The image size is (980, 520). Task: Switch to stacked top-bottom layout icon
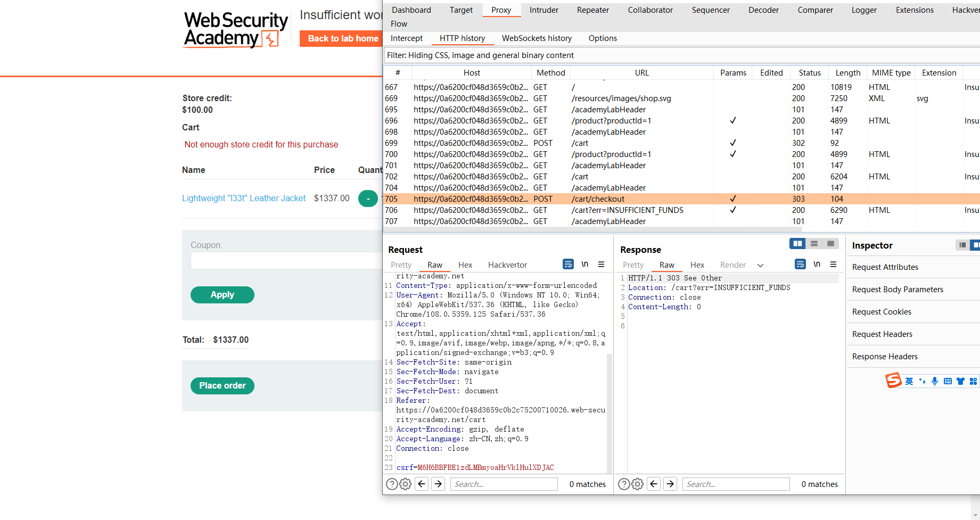[814, 243]
